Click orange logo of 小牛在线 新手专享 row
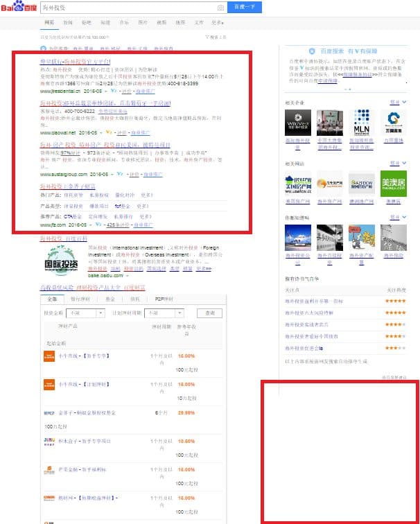Viewport: 420px width, 524px height. tap(49, 356)
